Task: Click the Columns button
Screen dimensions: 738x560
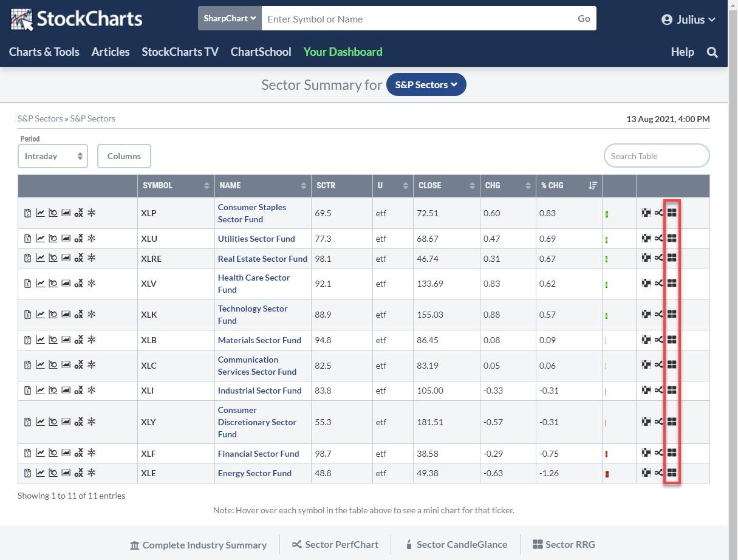Action: 124,156
